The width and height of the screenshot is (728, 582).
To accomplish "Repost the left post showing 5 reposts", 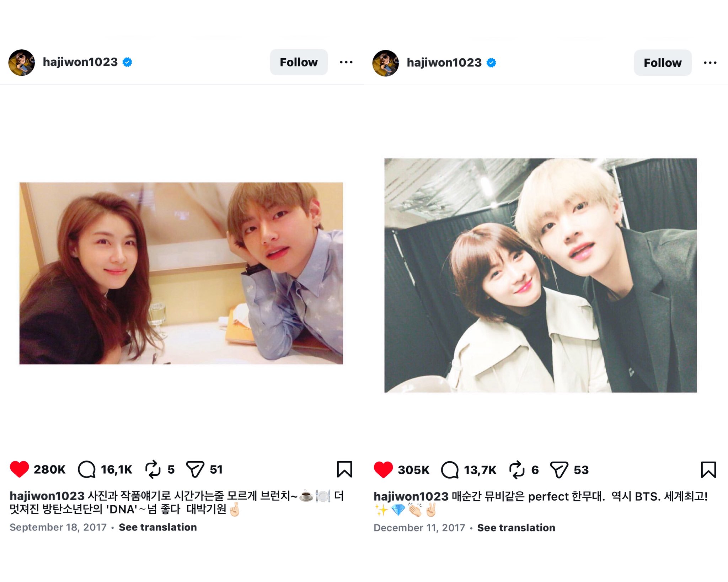I will pos(153,469).
